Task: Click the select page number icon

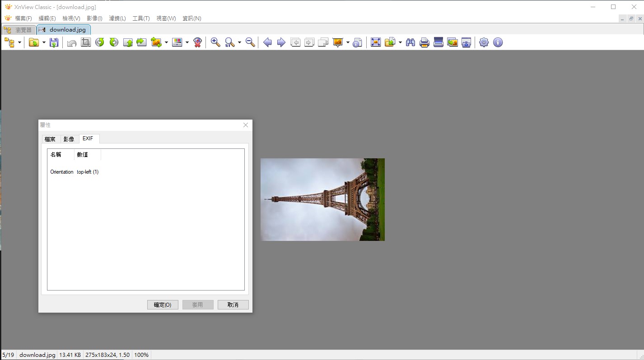Action: pos(323,42)
